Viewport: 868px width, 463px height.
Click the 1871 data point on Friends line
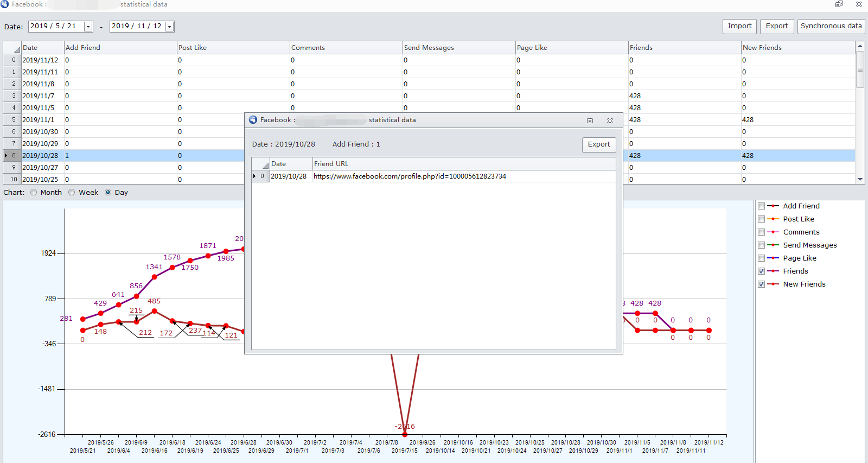pos(208,256)
